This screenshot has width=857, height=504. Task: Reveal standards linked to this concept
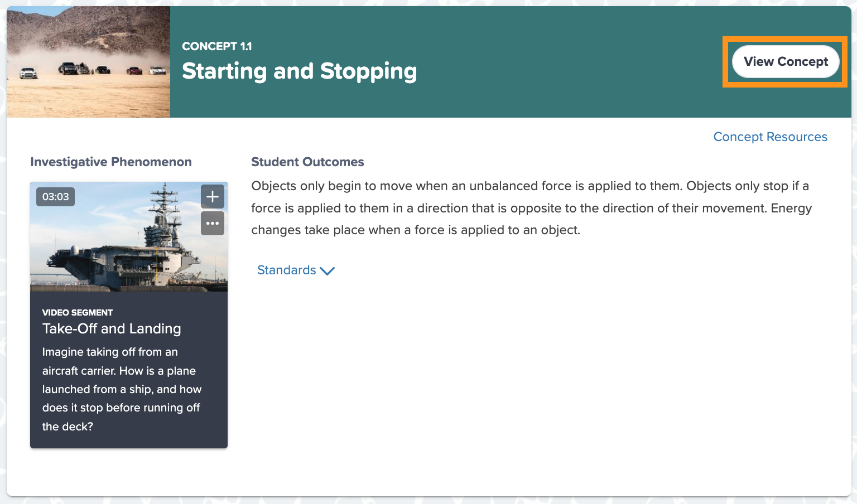click(x=286, y=270)
